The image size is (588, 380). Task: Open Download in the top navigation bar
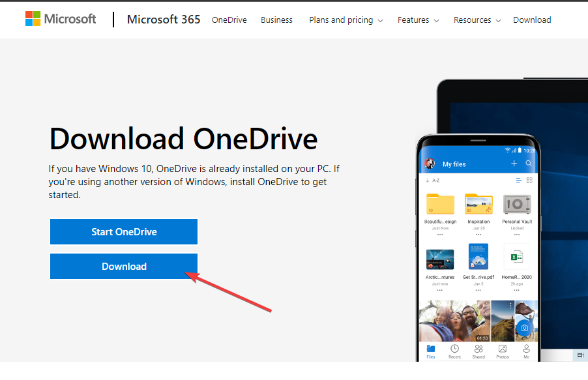click(x=532, y=20)
